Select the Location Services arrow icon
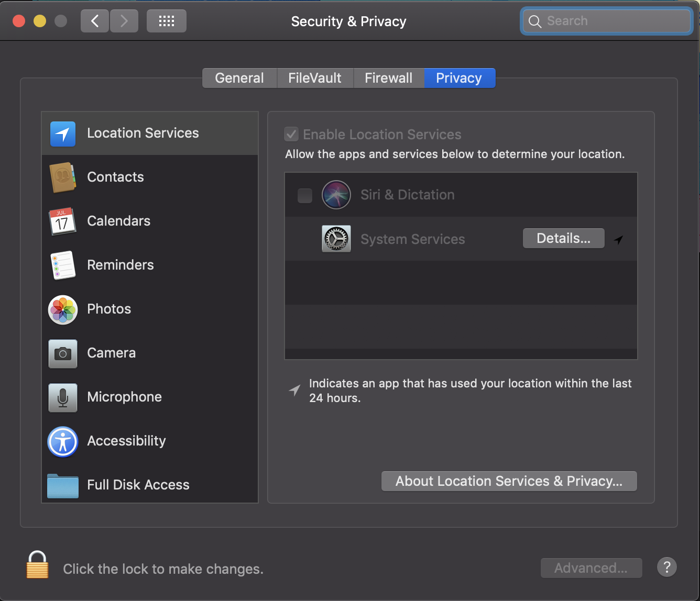 [63, 134]
